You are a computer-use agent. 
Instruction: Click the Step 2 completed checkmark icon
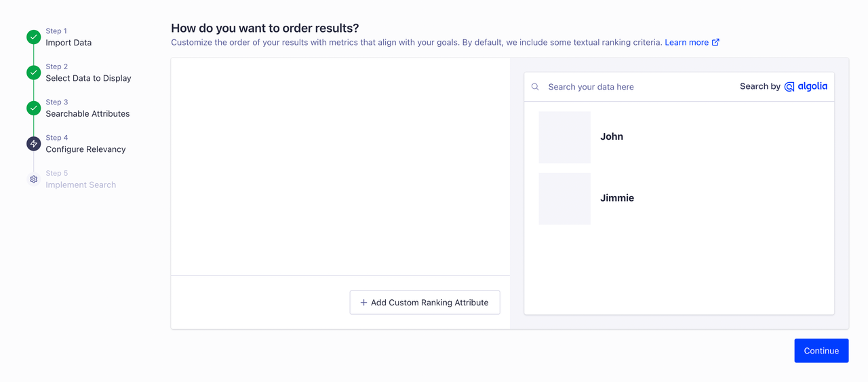(34, 73)
